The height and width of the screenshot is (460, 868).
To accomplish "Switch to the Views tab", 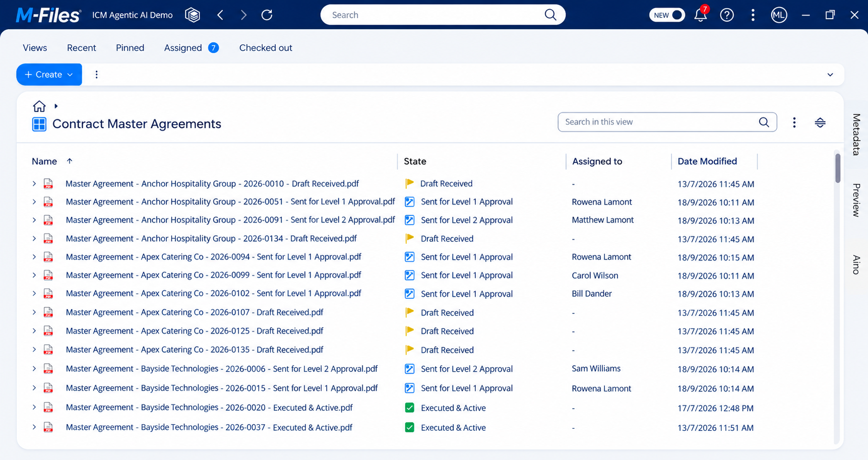I will [35, 48].
